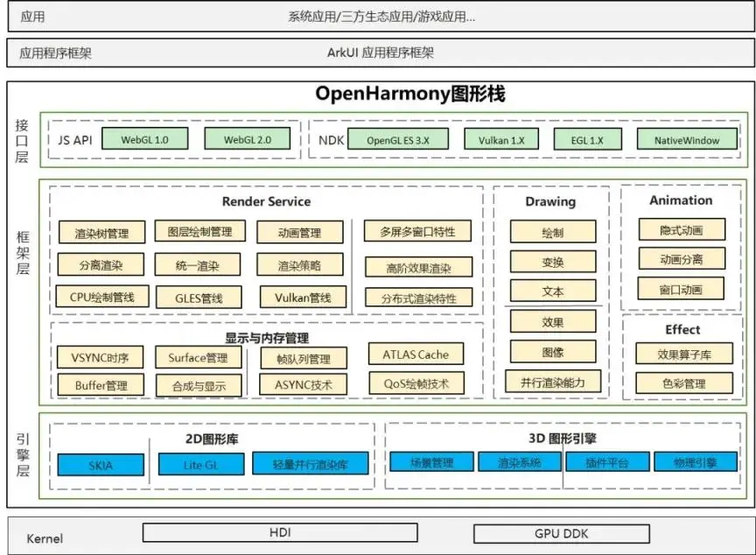Select 系统应用/三方生态应用/游戏应用 text

[381, 17]
